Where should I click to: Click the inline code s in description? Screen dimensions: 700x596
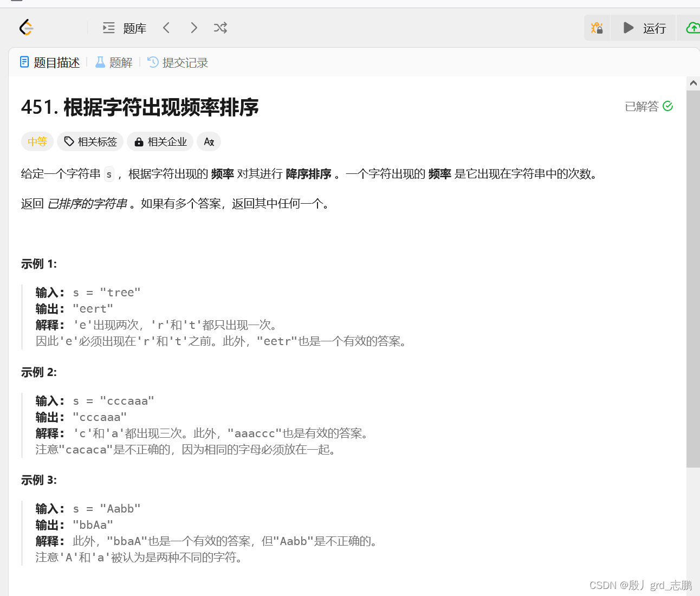point(109,174)
